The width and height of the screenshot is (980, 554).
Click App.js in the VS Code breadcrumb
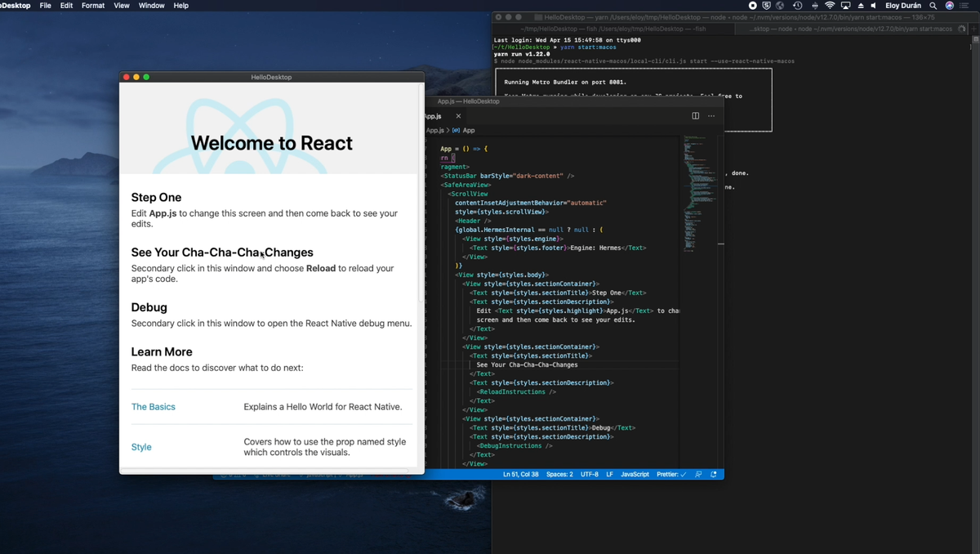(x=434, y=130)
